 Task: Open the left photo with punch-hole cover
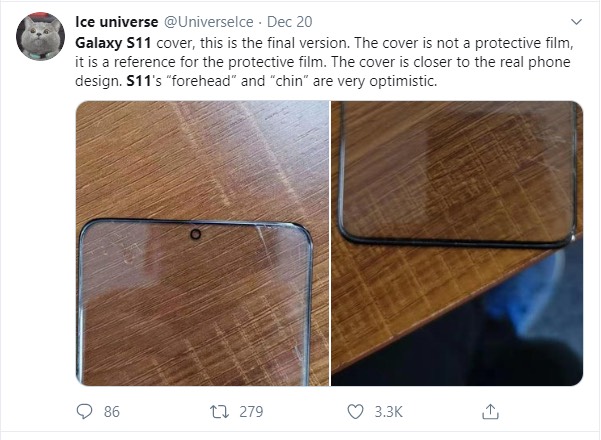coord(201,243)
